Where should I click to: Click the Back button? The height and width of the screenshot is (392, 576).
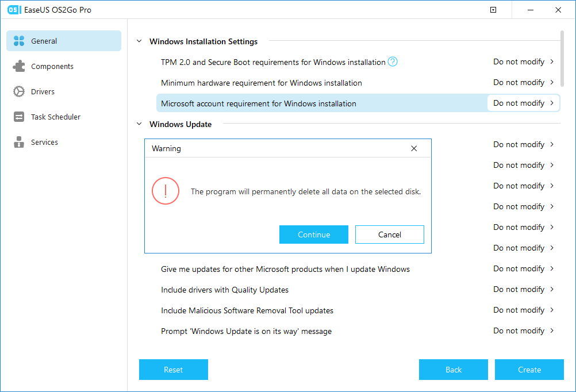[x=454, y=370]
